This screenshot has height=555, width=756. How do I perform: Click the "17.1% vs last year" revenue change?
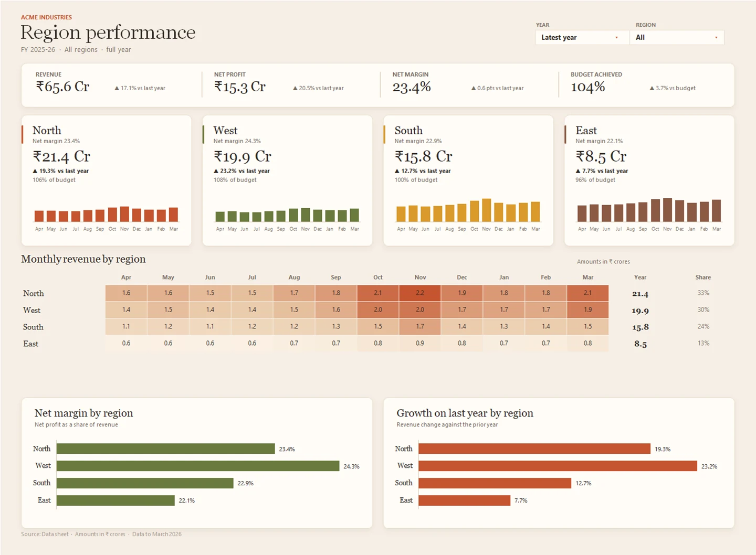coord(140,88)
